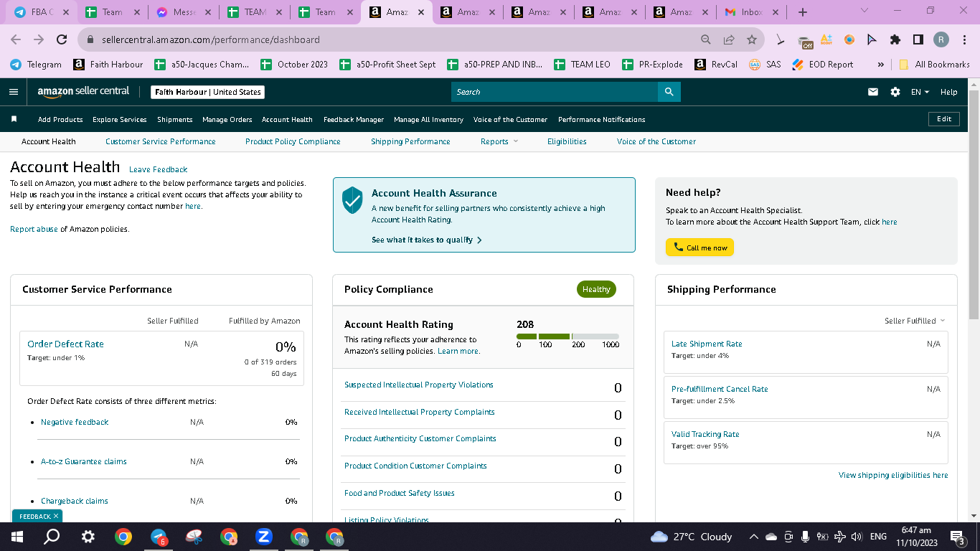Click Learn more under Account Health Rating
The height and width of the screenshot is (551, 980).
click(x=458, y=351)
